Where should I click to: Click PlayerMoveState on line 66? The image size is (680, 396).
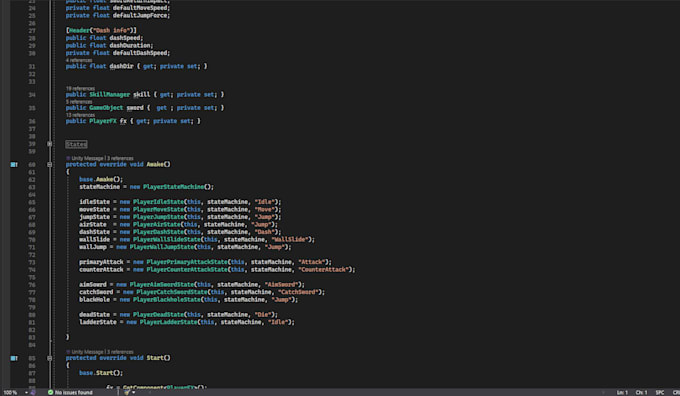[158, 209]
